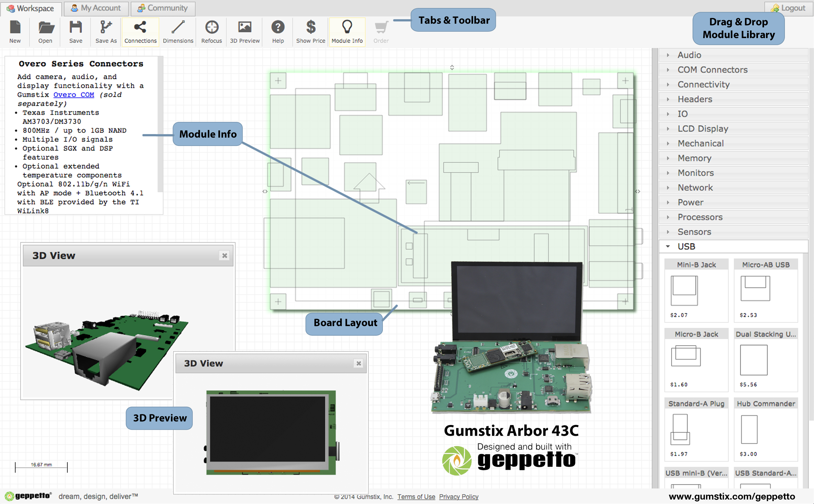Toggle the Dimensions ruler tool
This screenshot has width=814, height=504.
(178, 32)
